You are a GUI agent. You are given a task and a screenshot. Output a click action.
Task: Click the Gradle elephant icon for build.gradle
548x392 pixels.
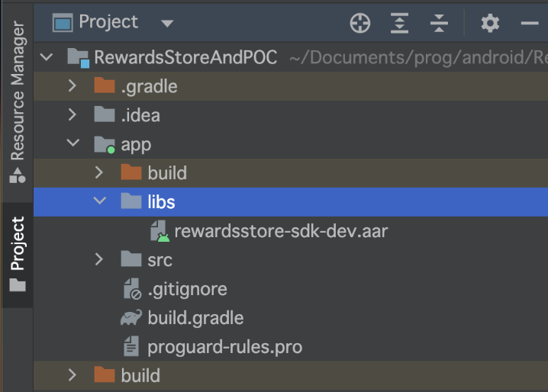[131, 317]
